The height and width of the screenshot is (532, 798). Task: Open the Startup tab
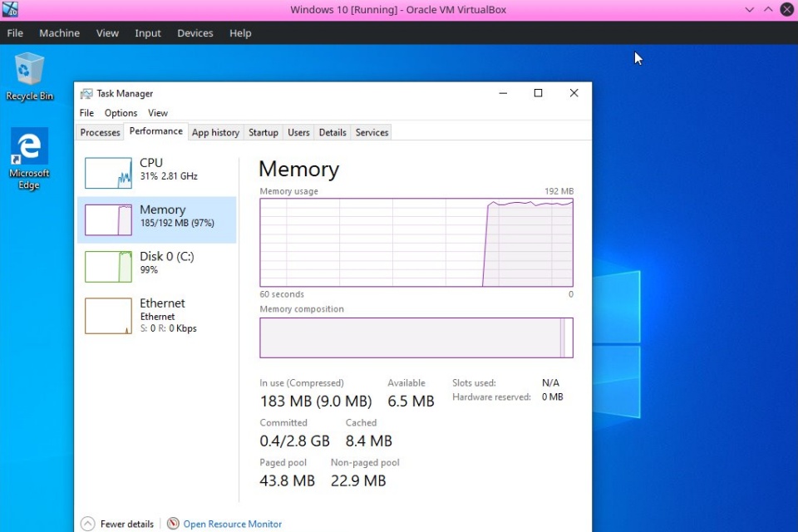(x=264, y=133)
